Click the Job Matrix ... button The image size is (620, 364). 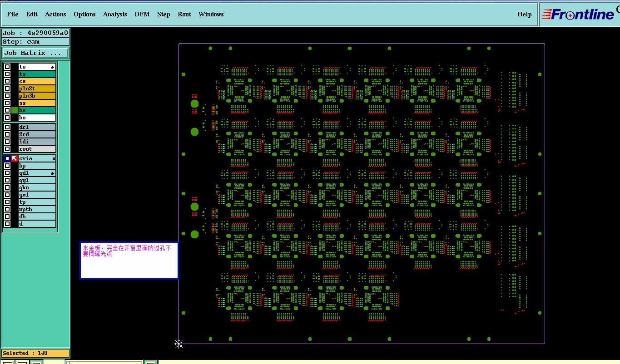tap(35, 53)
